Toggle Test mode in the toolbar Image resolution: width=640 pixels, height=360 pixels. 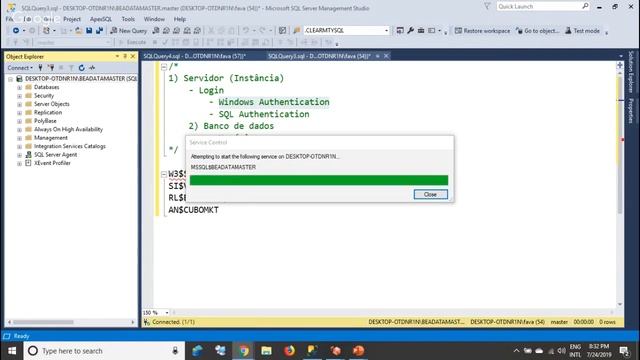pyautogui.click(x=582, y=31)
